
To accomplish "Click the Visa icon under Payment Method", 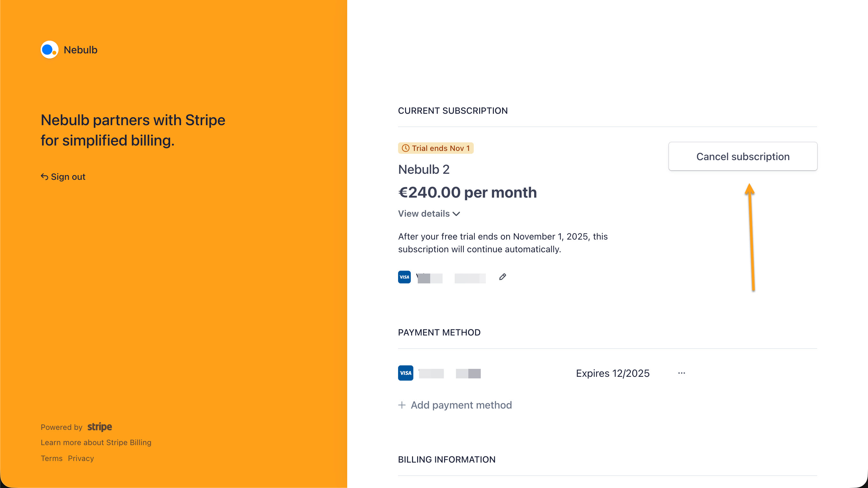I will tap(405, 373).
